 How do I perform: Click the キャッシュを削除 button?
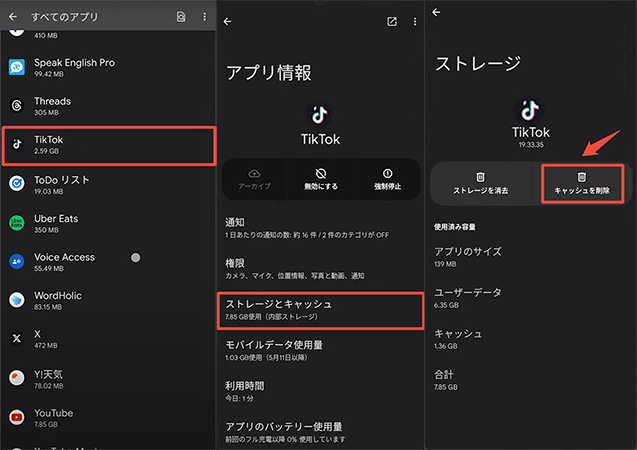click(x=581, y=183)
